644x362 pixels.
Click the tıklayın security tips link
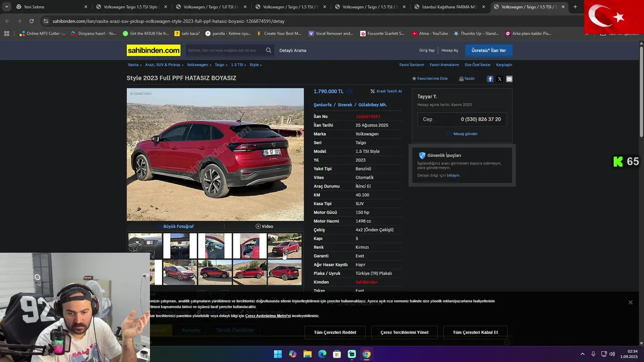click(x=453, y=175)
